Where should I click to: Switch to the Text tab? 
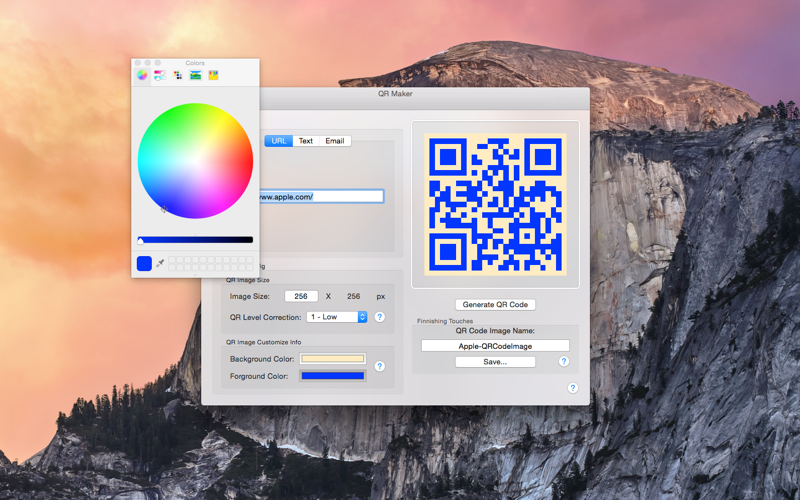(306, 141)
